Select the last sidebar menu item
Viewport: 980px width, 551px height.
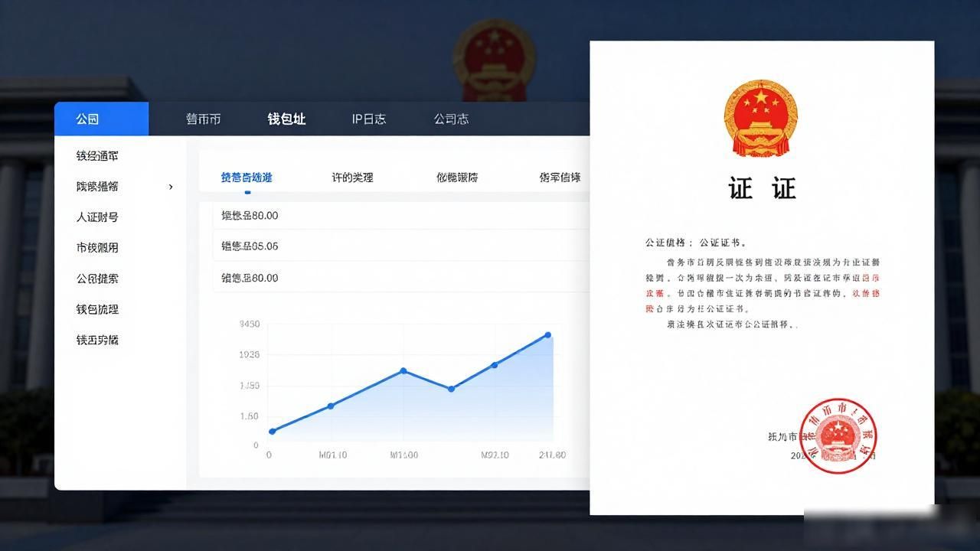point(97,339)
